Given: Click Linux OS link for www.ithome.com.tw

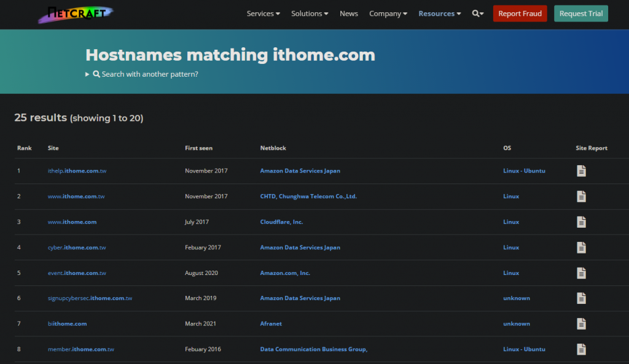Looking at the screenshot, I should coord(511,196).
